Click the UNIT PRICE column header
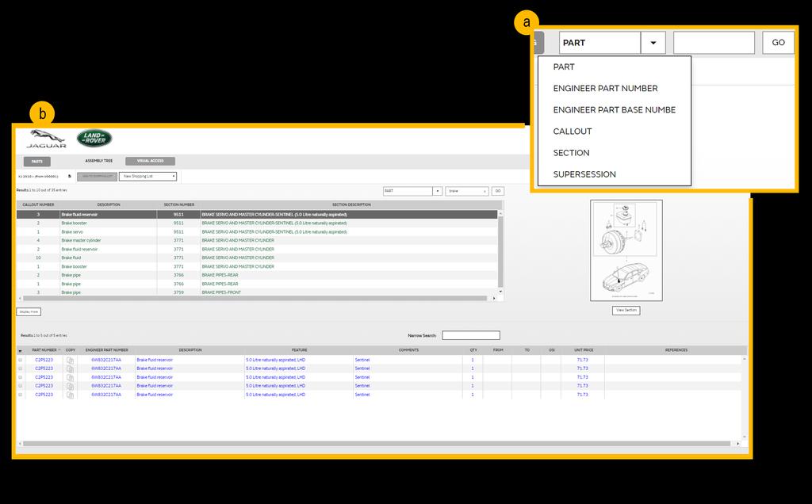812x504 pixels. click(584, 350)
